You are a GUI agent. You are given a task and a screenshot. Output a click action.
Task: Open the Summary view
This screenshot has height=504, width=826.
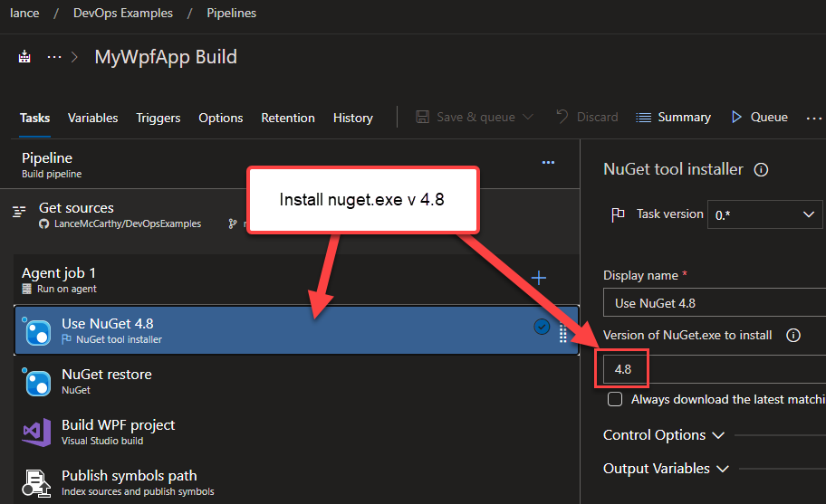673,117
